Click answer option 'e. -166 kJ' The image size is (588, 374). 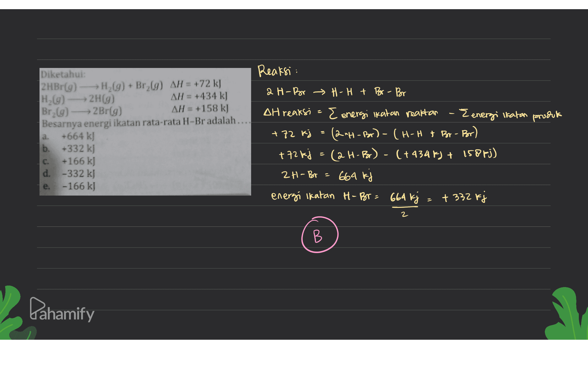tap(69, 186)
